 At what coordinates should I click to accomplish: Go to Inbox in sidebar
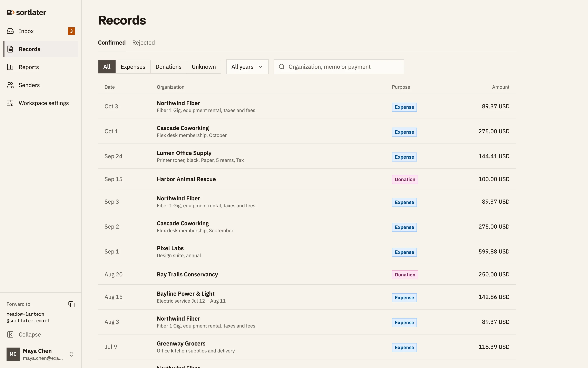pyautogui.click(x=41, y=31)
